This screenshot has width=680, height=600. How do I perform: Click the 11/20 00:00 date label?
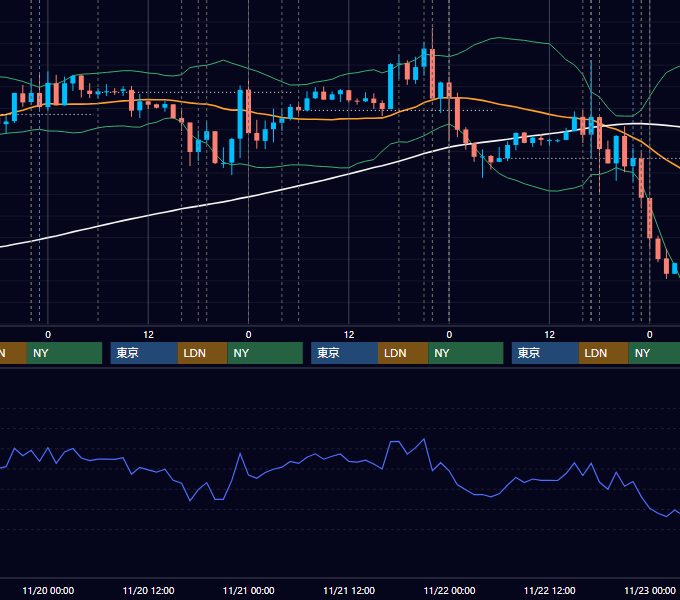pyautogui.click(x=48, y=590)
